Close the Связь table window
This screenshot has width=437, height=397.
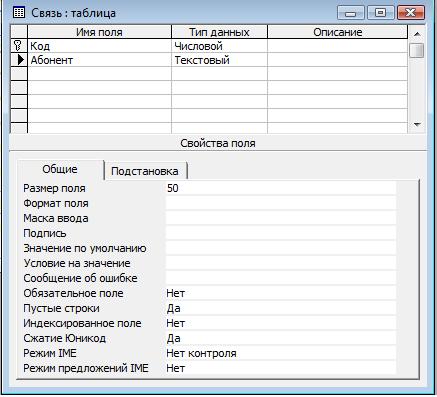pyautogui.click(x=411, y=13)
